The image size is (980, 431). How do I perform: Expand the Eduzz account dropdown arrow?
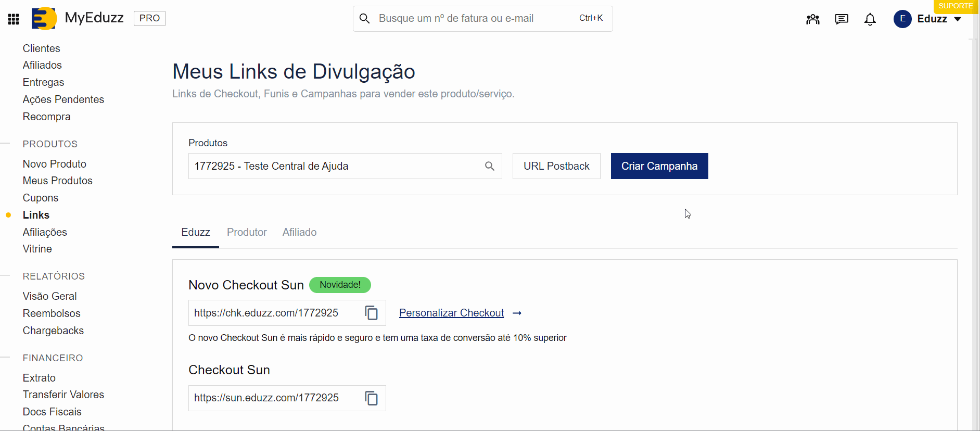click(958, 19)
